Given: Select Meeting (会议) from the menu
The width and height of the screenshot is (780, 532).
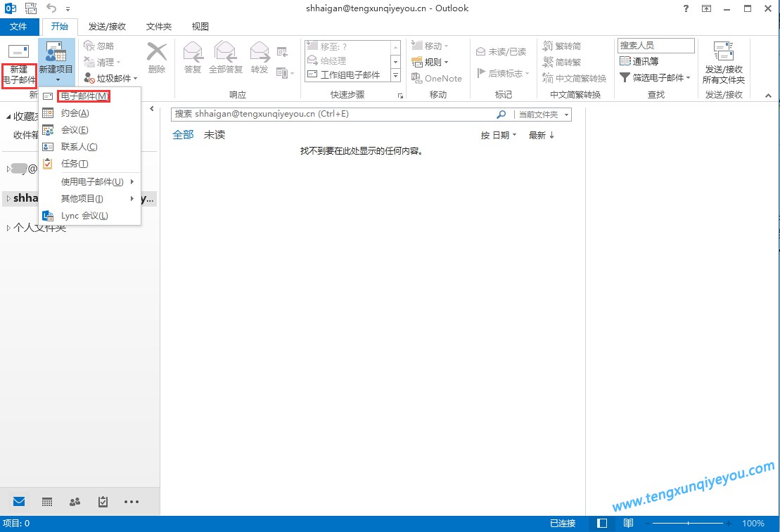Looking at the screenshot, I should 89,130.
